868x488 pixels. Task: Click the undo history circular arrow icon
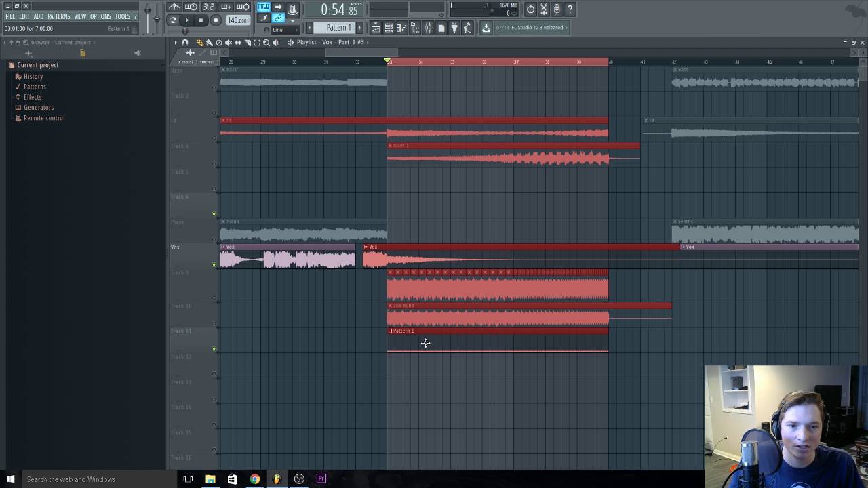(x=530, y=9)
